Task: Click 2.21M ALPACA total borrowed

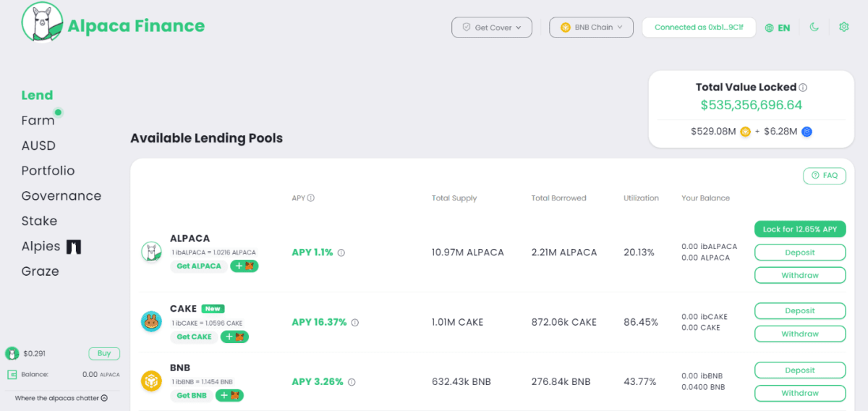Action: click(564, 253)
